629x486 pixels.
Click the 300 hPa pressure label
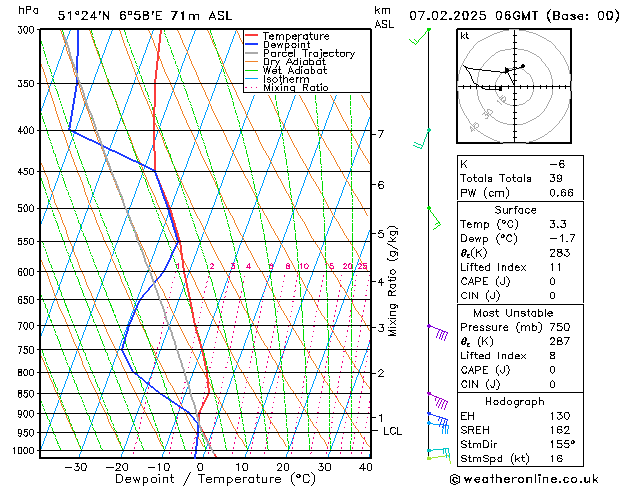point(28,30)
